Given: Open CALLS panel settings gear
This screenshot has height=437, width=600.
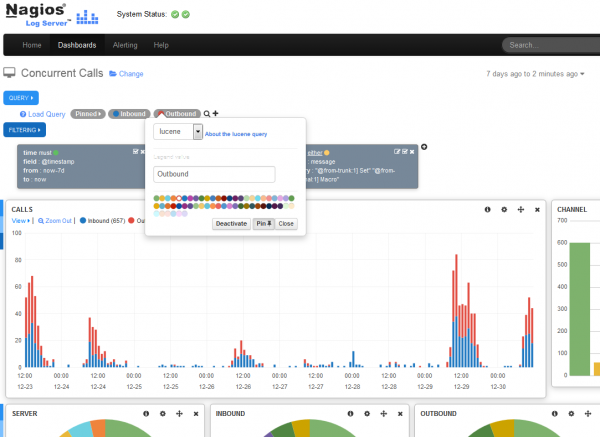Looking at the screenshot, I should (x=504, y=209).
